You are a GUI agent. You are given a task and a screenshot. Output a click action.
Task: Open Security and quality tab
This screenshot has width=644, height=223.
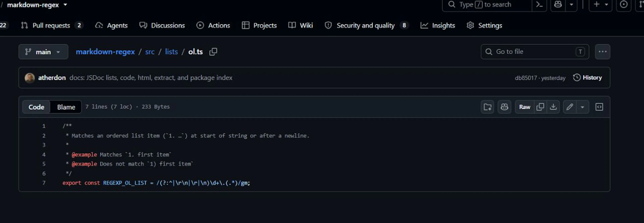coord(366,25)
